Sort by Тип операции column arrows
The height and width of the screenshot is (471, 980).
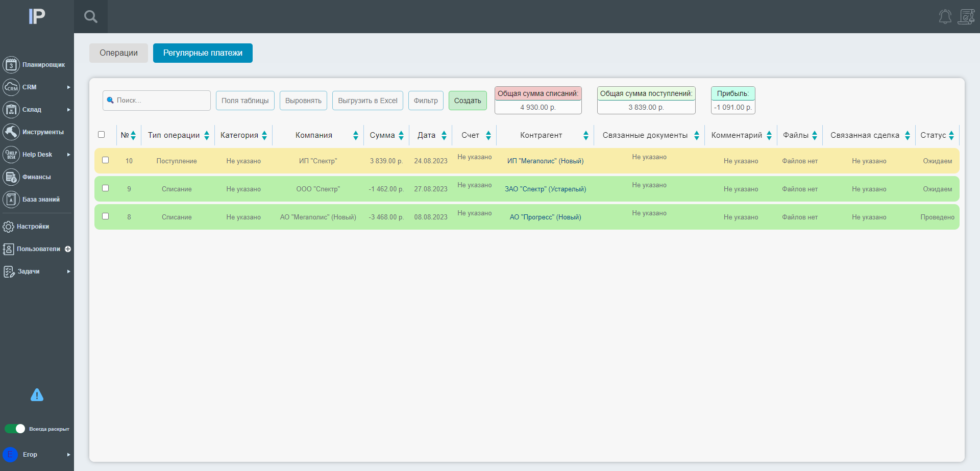(207, 135)
